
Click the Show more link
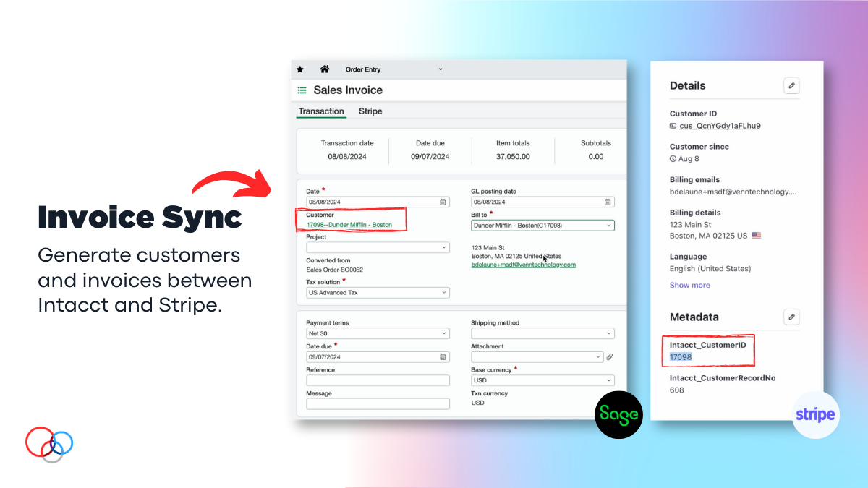click(689, 285)
